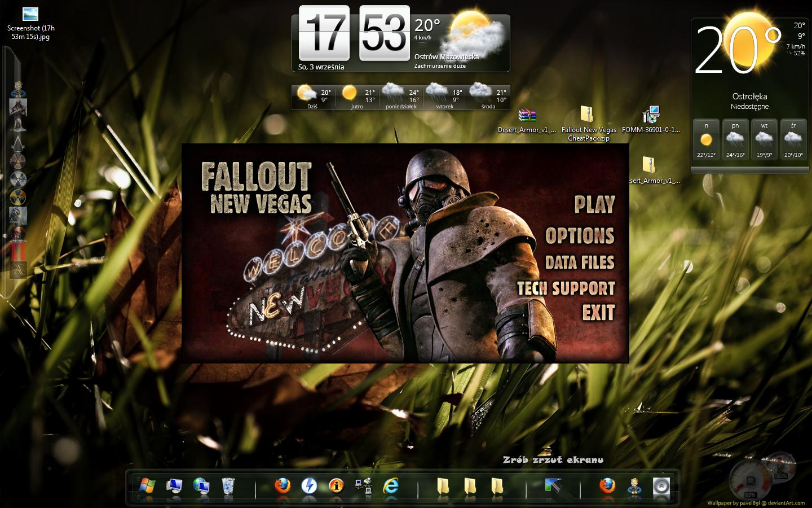Image resolution: width=812 pixels, height=508 pixels.
Task: Open OPTIONS in the Fallout launcher
Action: coord(580,236)
